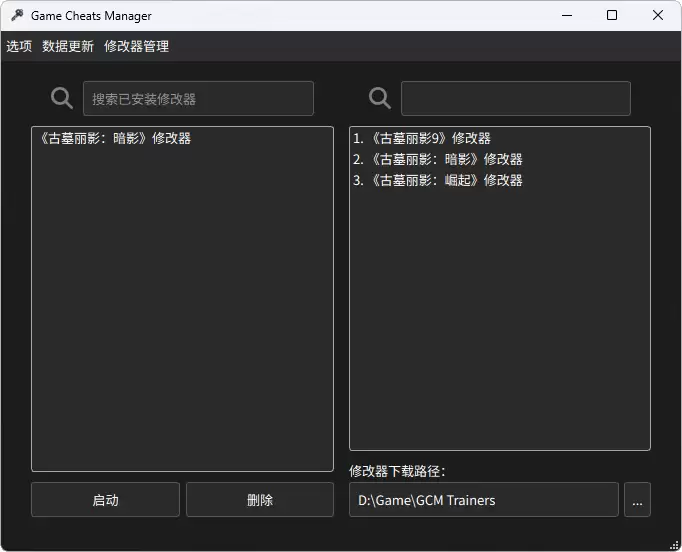Select installed 《古墓丽影：暗影》修改器 entry
The image size is (682, 552).
pyautogui.click(x=183, y=138)
